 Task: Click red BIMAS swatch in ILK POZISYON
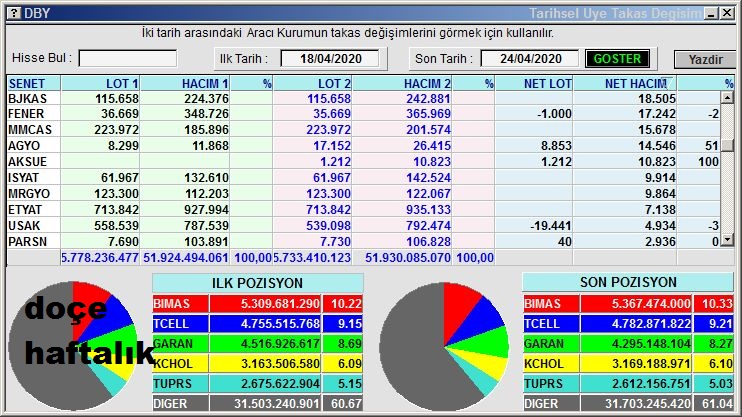pos(180,303)
